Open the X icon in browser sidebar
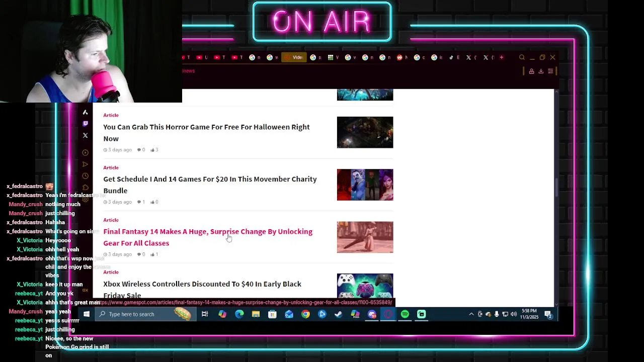The image size is (644, 362). coord(85,135)
